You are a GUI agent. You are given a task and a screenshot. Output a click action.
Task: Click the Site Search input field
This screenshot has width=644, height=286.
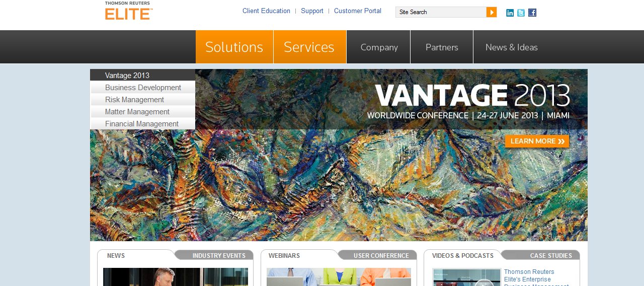pyautogui.click(x=441, y=12)
